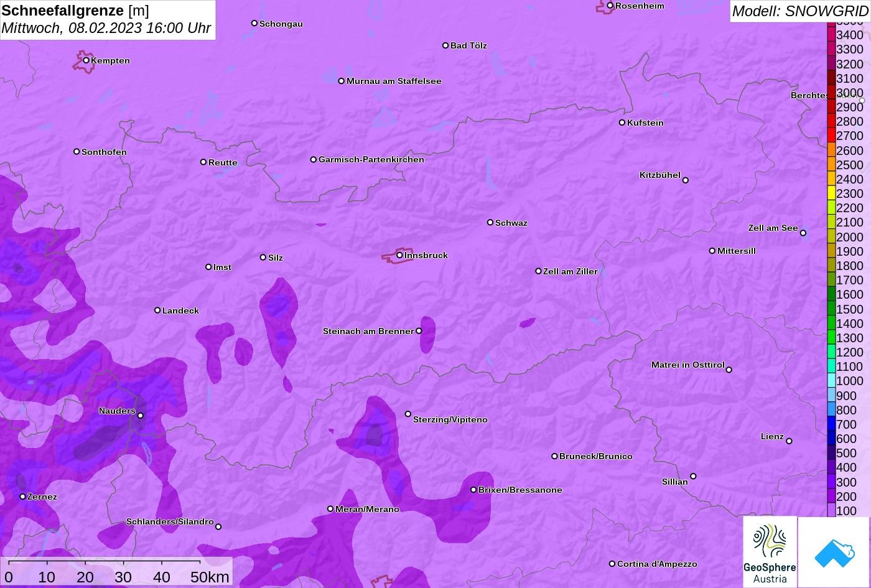
Task: Click the Reutte location marker
Action: [203, 162]
